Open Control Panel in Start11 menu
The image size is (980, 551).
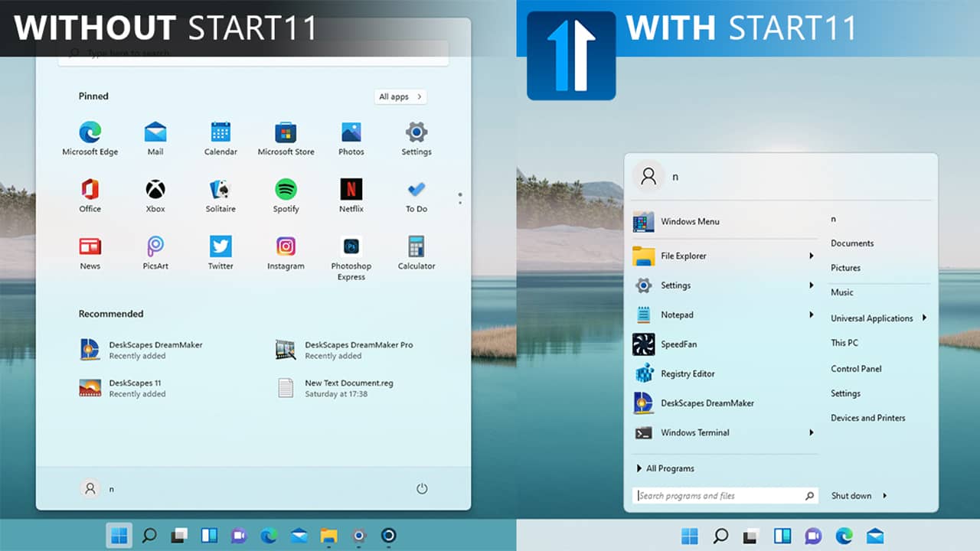pos(856,369)
